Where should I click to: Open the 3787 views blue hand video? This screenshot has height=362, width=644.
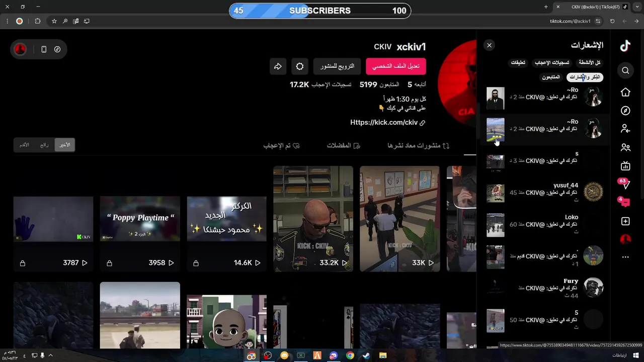coord(53,234)
